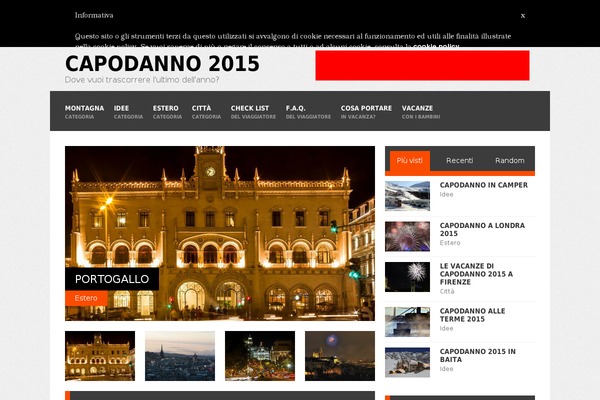The height and width of the screenshot is (400, 600).
Task: Open Capodanno alle Terme 2015 article
Action: tap(473, 315)
